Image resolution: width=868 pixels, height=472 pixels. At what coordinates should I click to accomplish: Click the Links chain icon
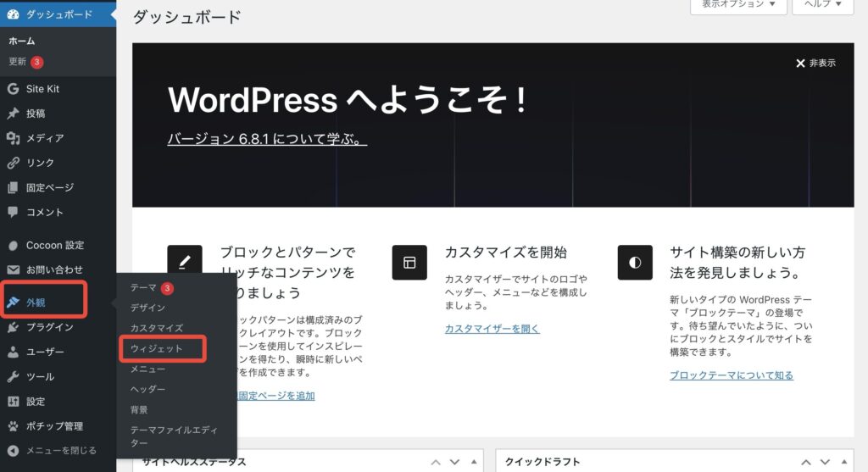(13, 163)
